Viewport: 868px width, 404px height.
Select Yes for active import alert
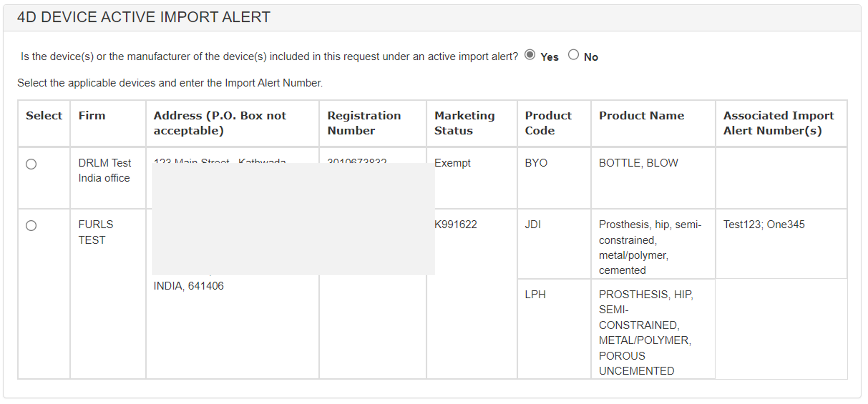pos(530,55)
